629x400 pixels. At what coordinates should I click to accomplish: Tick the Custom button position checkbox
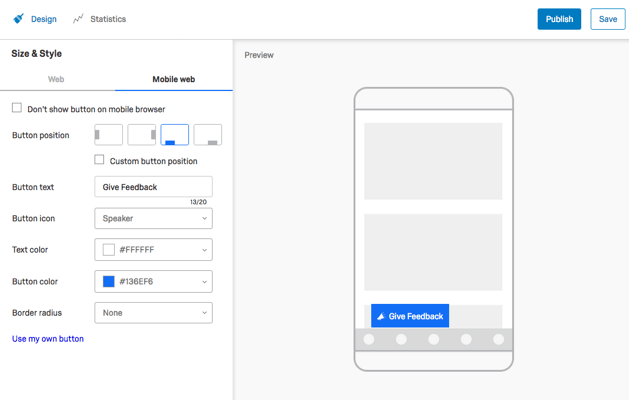coord(99,160)
